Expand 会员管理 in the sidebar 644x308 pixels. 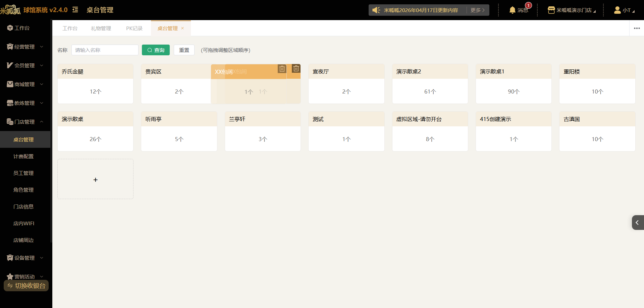(25, 65)
